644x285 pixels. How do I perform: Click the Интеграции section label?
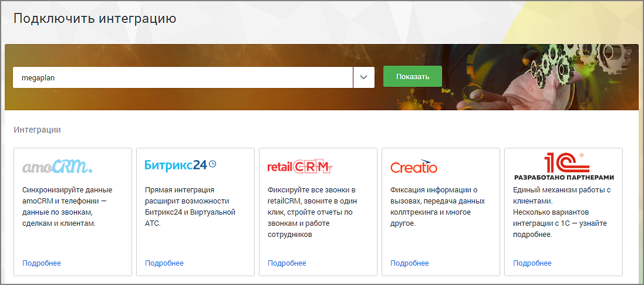[x=38, y=130]
